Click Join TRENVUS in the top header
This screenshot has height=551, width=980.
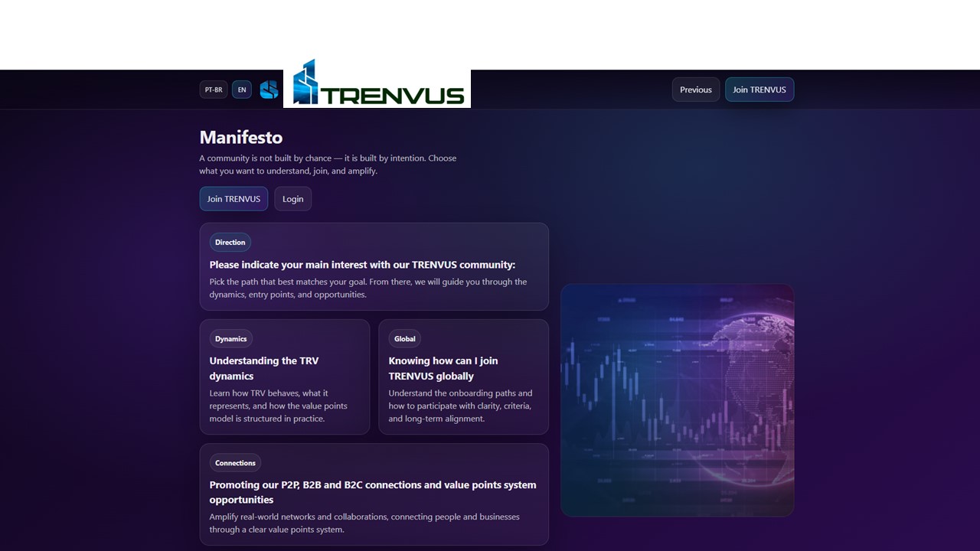pyautogui.click(x=759, y=90)
